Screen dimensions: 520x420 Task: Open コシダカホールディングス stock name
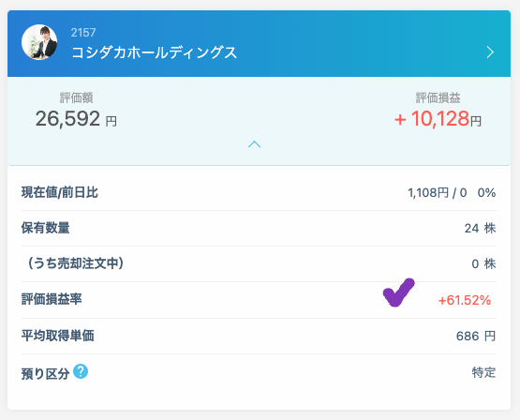click(x=155, y=52)
